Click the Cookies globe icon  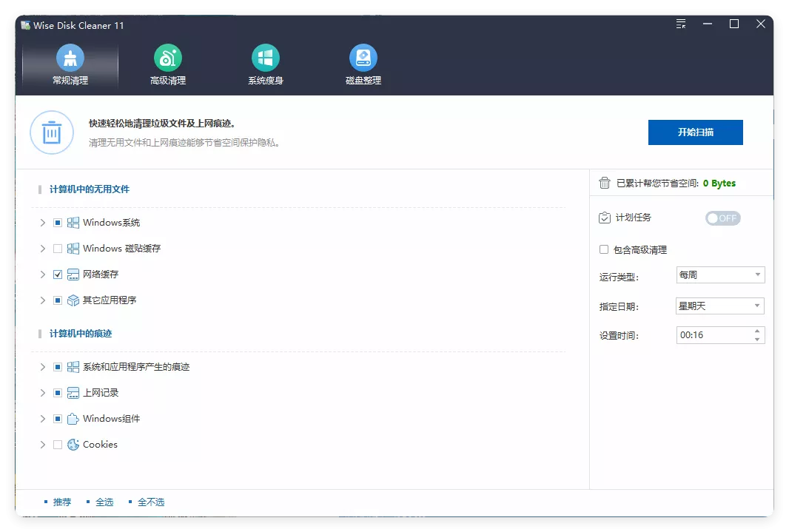point(73,444)
